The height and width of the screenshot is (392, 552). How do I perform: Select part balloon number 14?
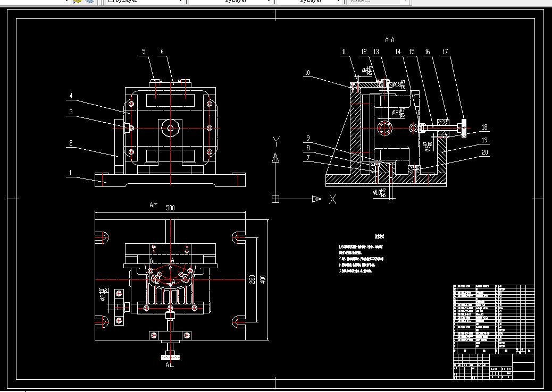pyautogui.click(x=398, y=52)
